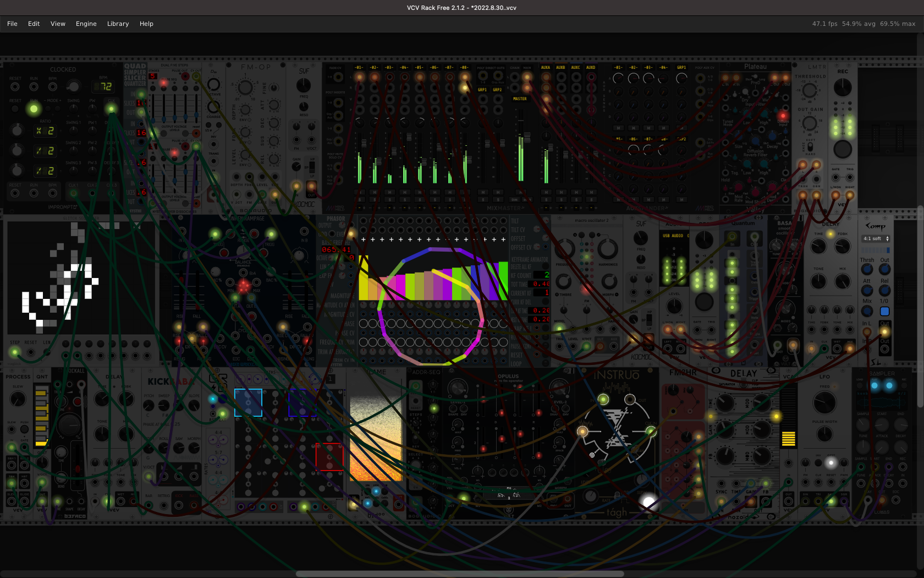This screenshot has width=924, height=578.
Task: Click the BPM display showing 72
Action: 103,86
